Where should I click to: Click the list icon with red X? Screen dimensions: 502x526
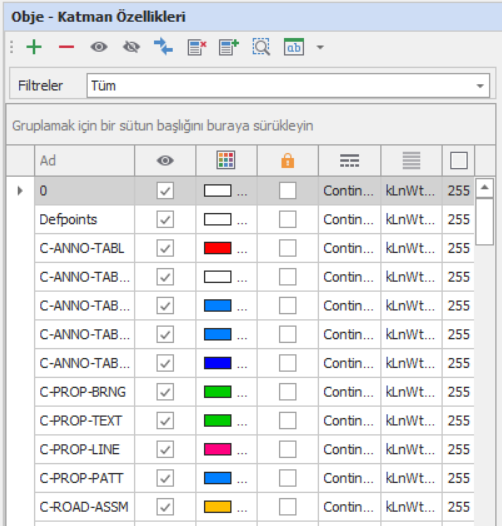[197, 47]
